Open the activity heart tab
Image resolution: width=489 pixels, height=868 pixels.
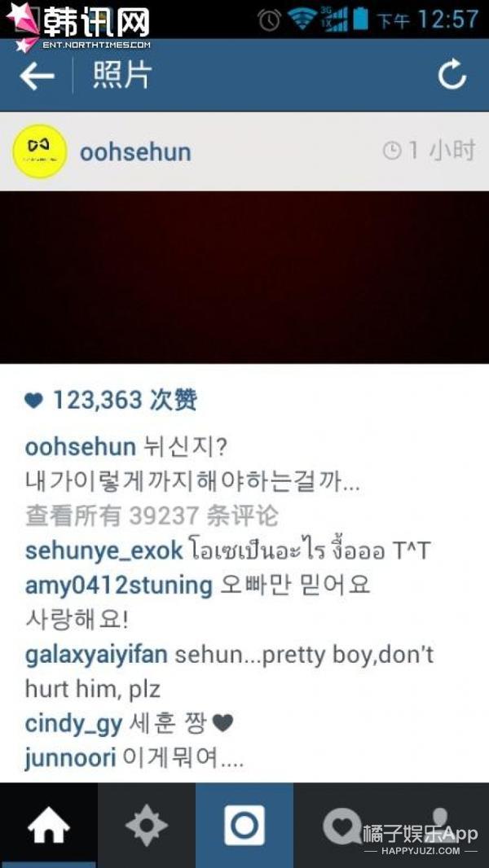tap(341, 826)
